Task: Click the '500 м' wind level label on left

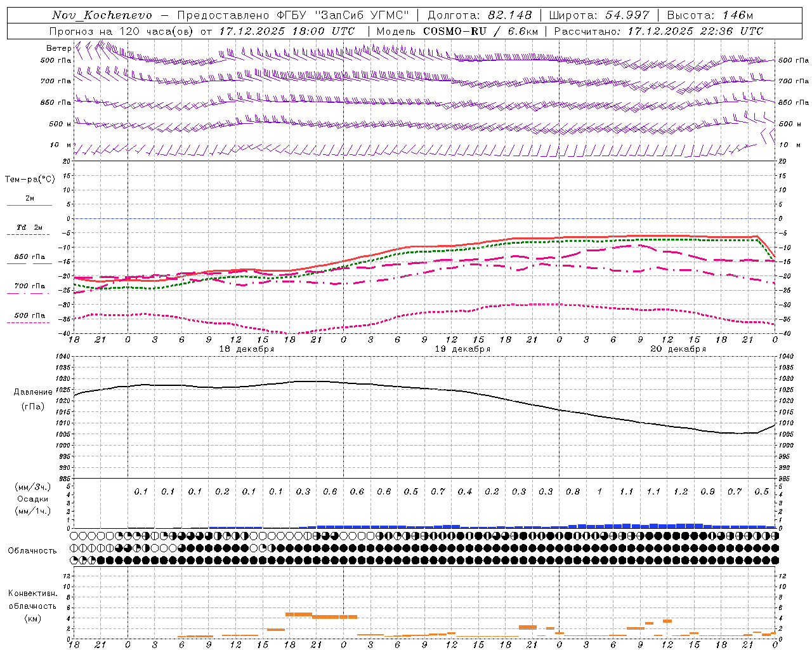Action: [x=60, y=124]
